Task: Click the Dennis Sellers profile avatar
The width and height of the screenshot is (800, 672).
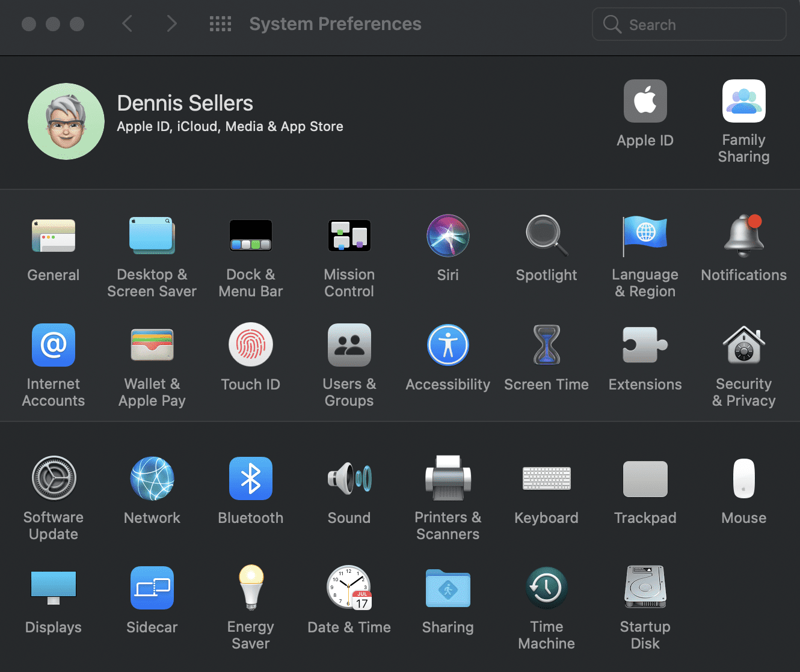Action: (66, 121)
